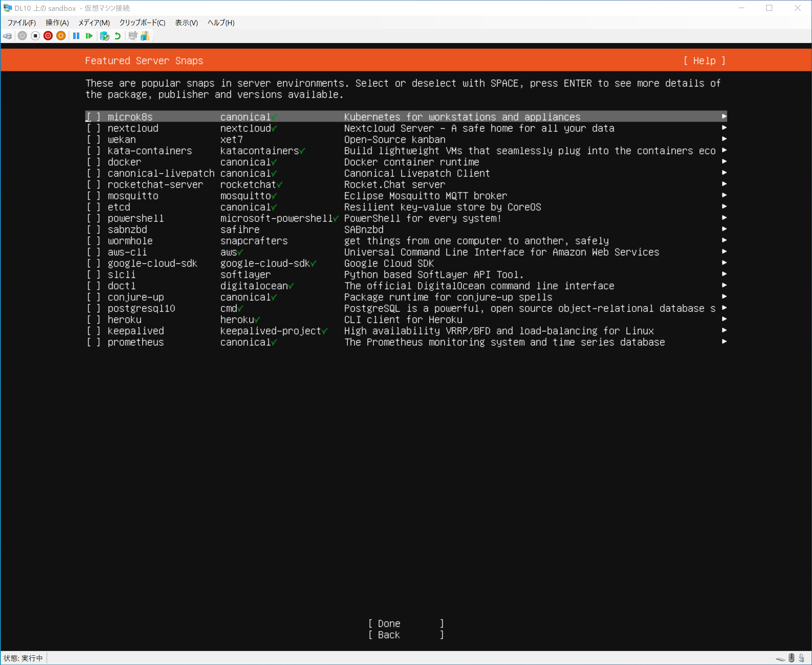
Task: Click the 'Open-Source kanban' description
Action: (395, 140)
